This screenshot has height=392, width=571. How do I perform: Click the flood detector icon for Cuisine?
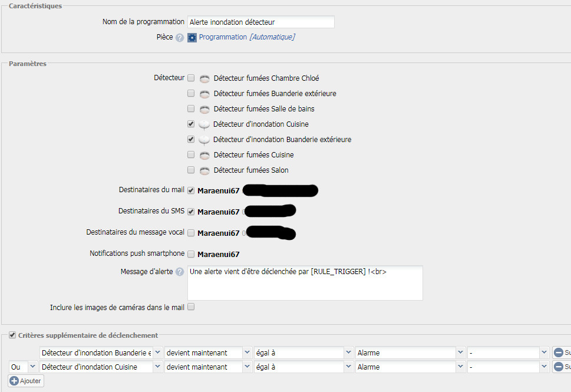coord(204,124)
